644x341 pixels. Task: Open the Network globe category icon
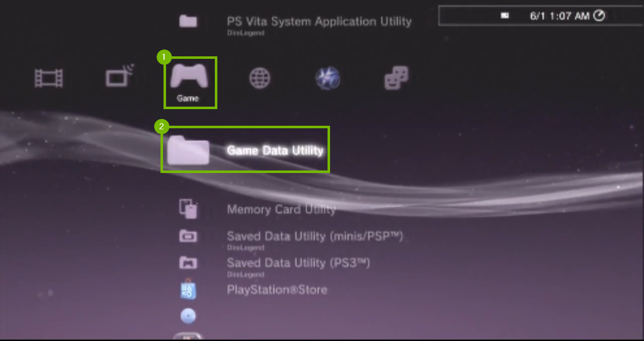coord(259,78)
